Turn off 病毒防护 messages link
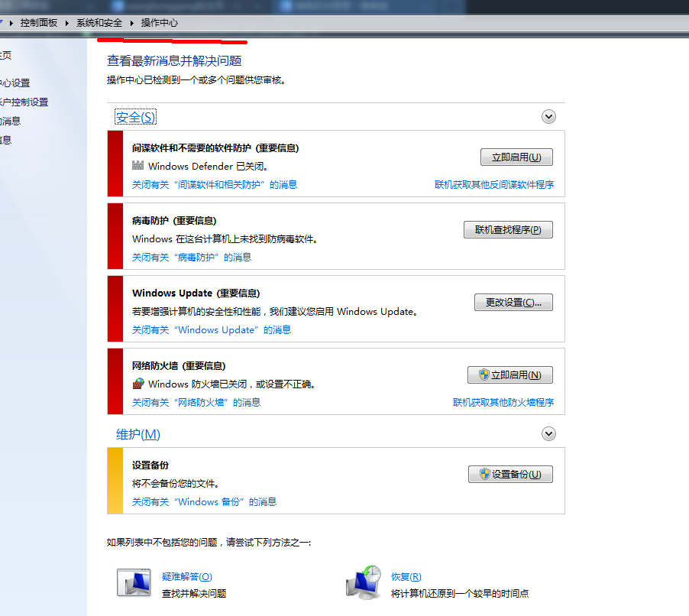 click(192, 258)
